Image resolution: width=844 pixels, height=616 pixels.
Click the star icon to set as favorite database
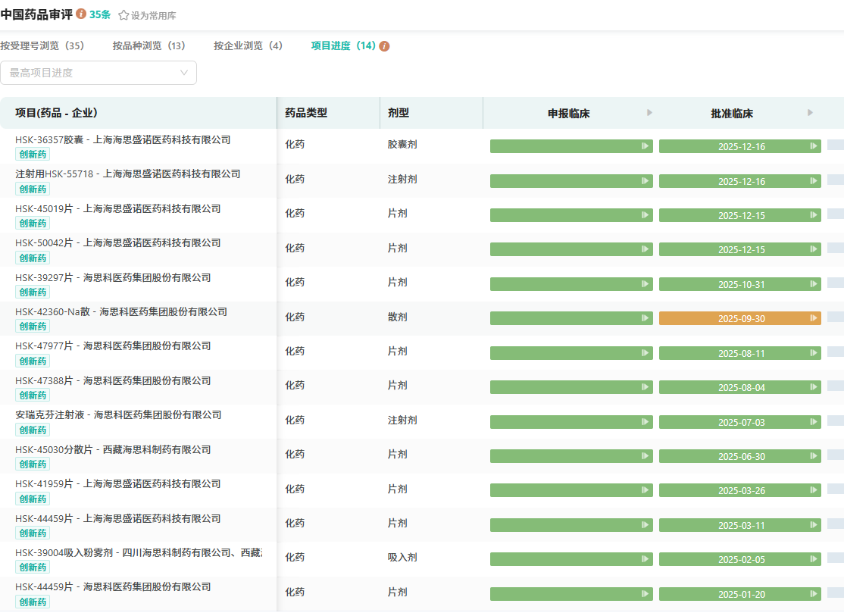[x=123, y=15]
